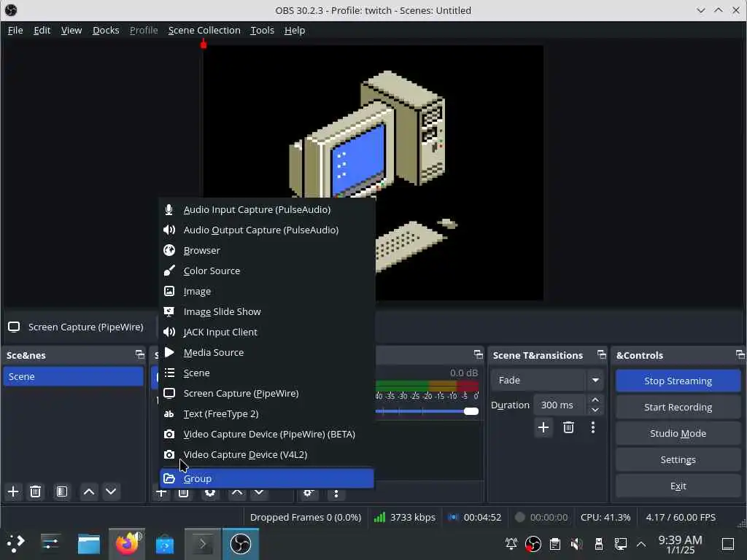747x560 pixels.
Task: Add a Browser source
Action: [x=267, y=251]
